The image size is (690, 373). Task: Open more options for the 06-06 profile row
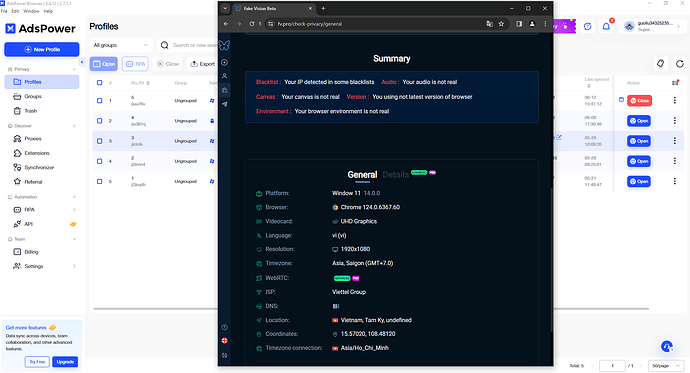[675, 121]
